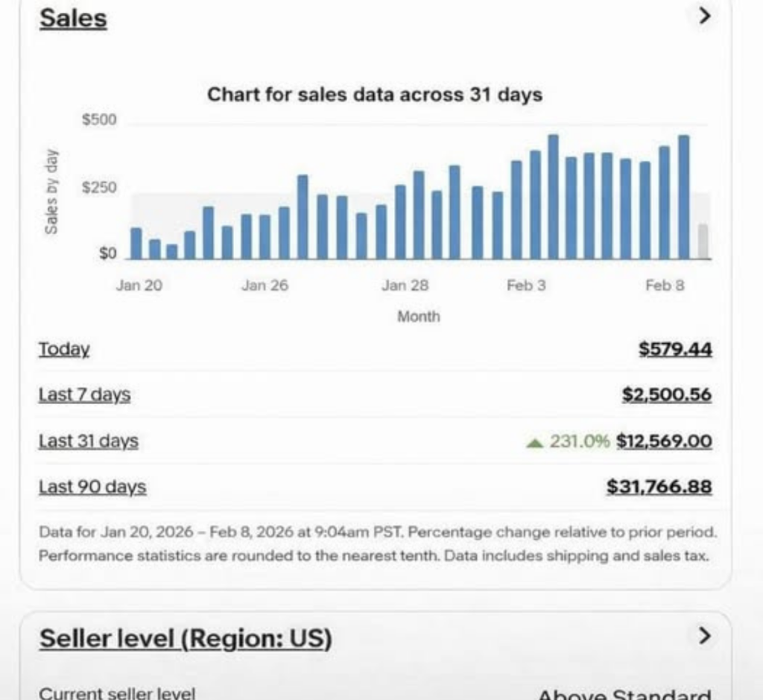Expand Seller level section chevron
The height and width of the screenshot is (700, 763).
coord(705,636)
